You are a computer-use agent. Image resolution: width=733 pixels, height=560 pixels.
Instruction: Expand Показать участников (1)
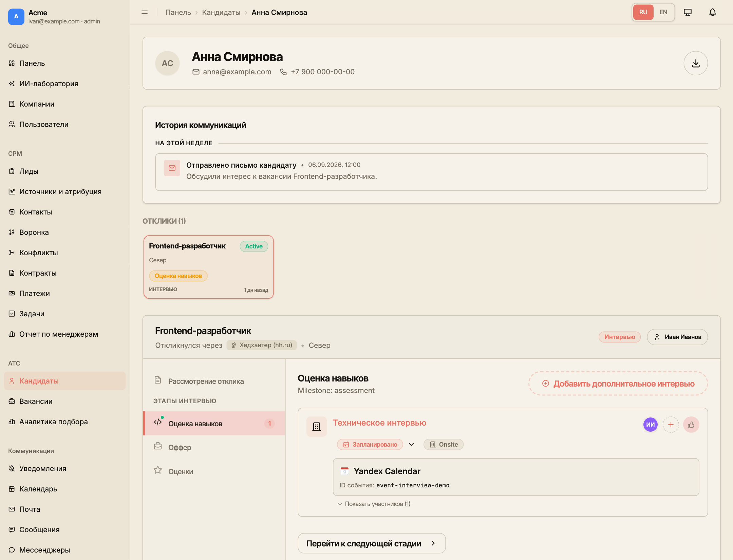374,504
